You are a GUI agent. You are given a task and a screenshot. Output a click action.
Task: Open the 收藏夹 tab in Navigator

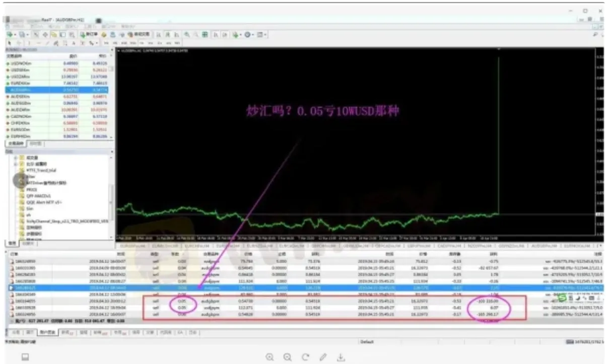(x=28, y=243)
